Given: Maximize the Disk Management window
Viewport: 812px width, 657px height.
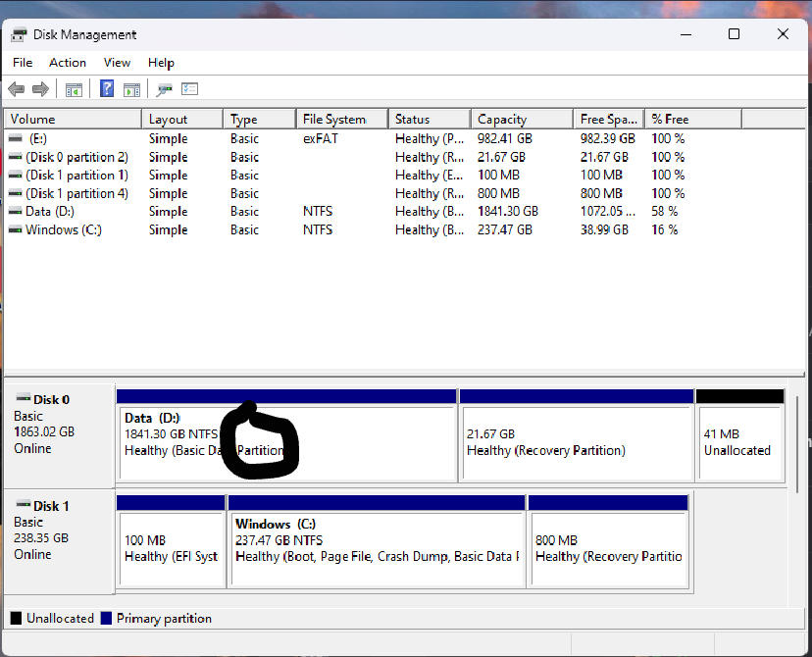Looking at the screenshot, I should click(x=734, y=34).
